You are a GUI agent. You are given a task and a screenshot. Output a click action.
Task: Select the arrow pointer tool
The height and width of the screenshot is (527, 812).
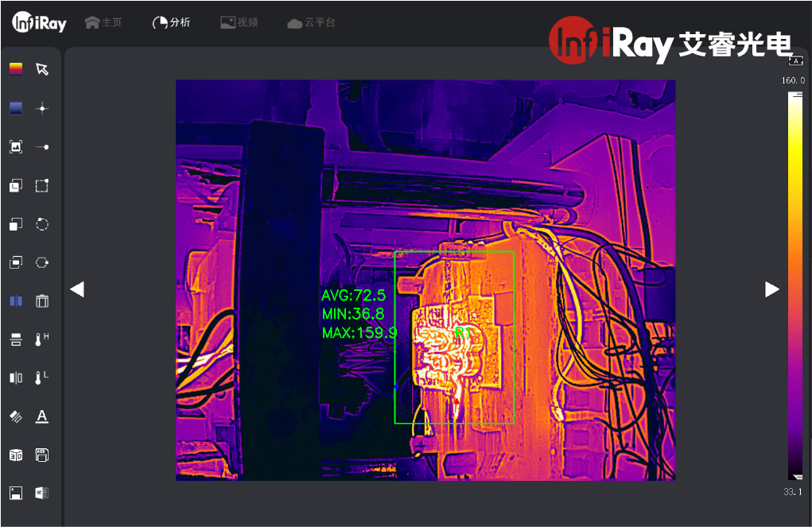click(x=42, y=69)
